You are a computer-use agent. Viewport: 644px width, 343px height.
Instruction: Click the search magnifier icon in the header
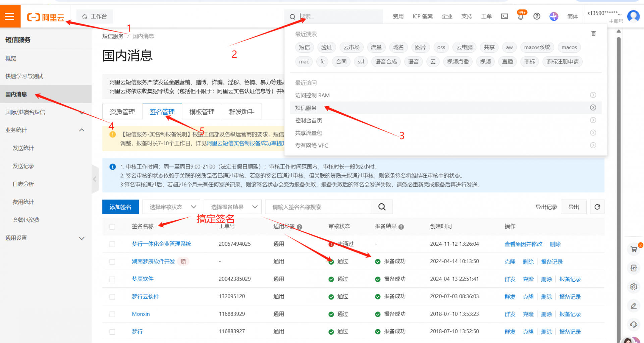click(292, 17)
